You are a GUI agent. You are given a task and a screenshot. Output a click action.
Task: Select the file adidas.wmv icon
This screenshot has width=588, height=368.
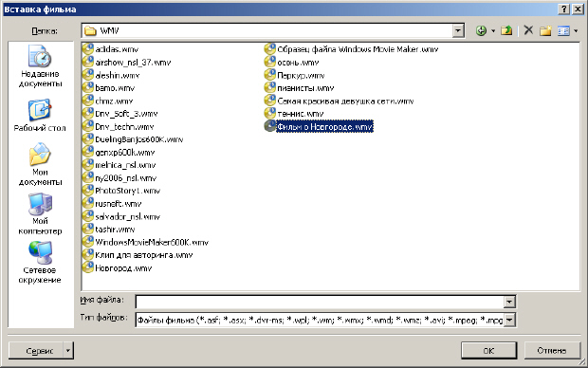point(88,49)
